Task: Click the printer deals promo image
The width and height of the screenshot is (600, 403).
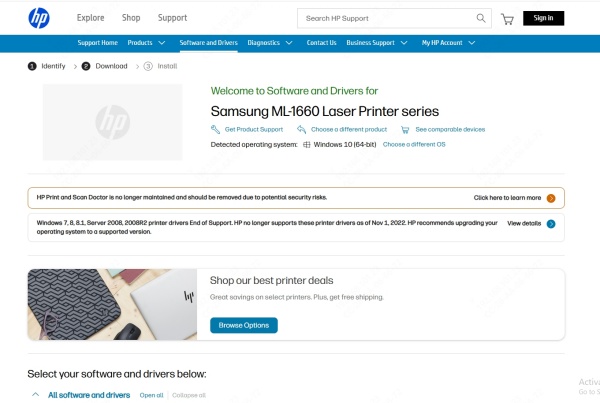Action: [112, 305]
